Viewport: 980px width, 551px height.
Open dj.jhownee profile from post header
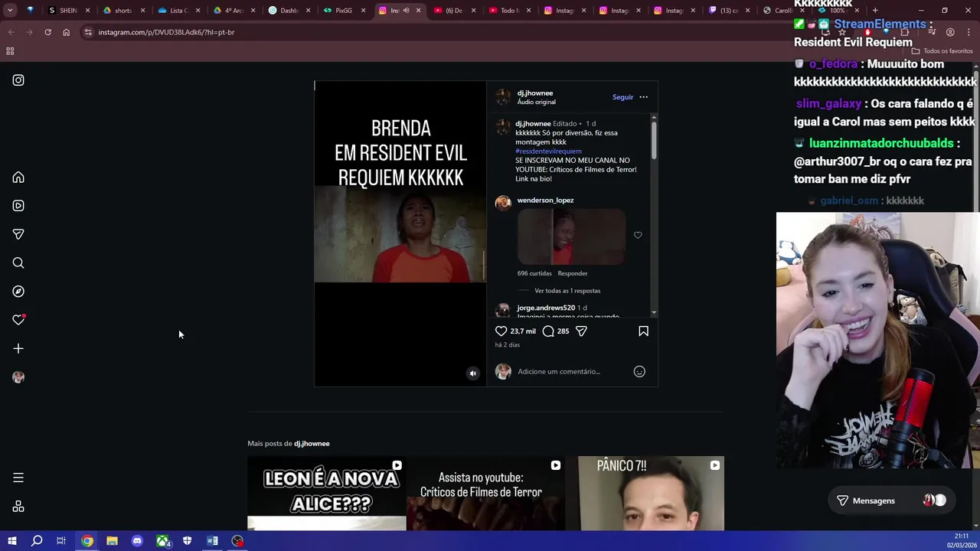coord(534,93)
